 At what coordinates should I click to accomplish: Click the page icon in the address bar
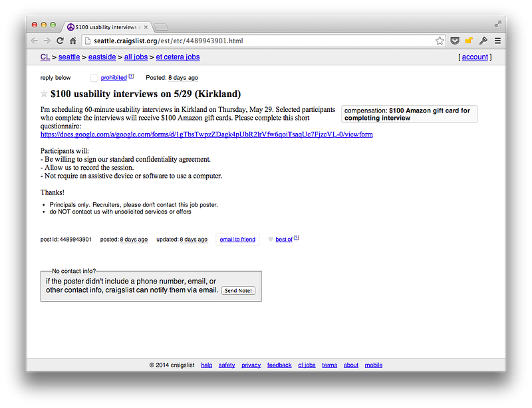[88, 41]
